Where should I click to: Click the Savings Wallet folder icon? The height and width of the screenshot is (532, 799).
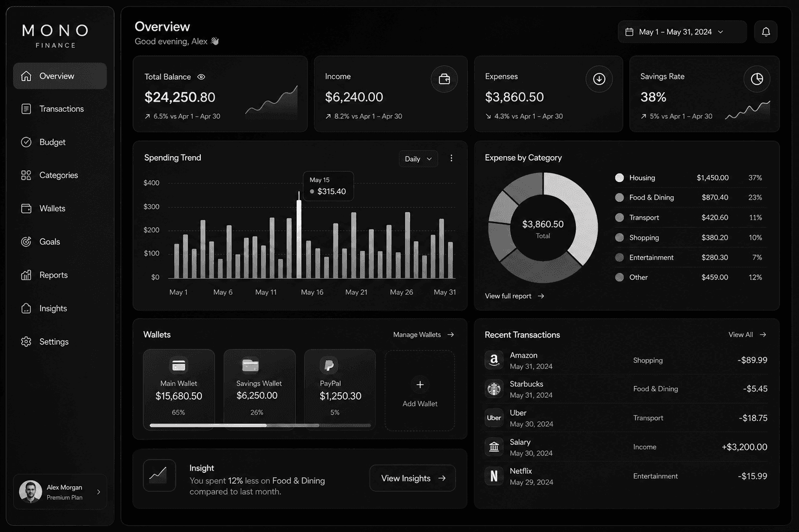(x=251, y=365)
